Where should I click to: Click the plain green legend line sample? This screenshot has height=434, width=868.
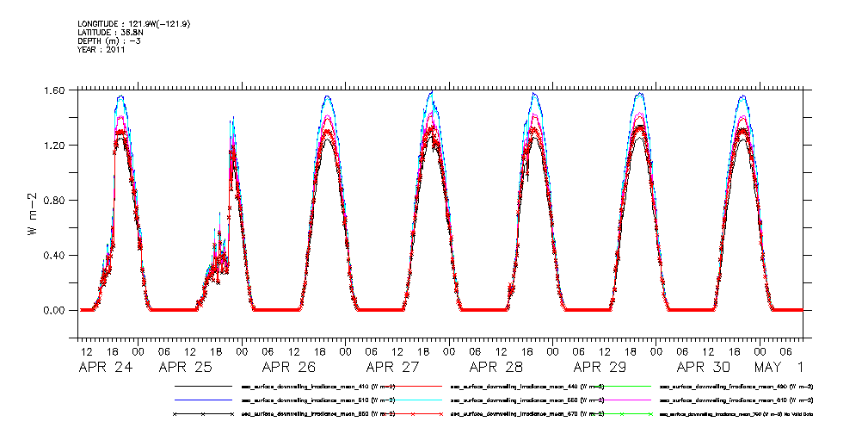(620, 386)
